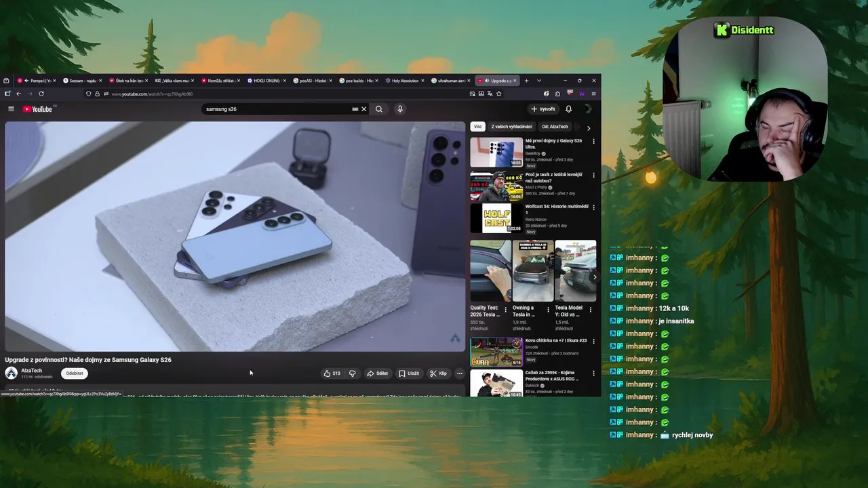Open the 'Owning a Tesla in' short thumbnail
Screen dimensions: 868x488
click(x=533, y=271)
